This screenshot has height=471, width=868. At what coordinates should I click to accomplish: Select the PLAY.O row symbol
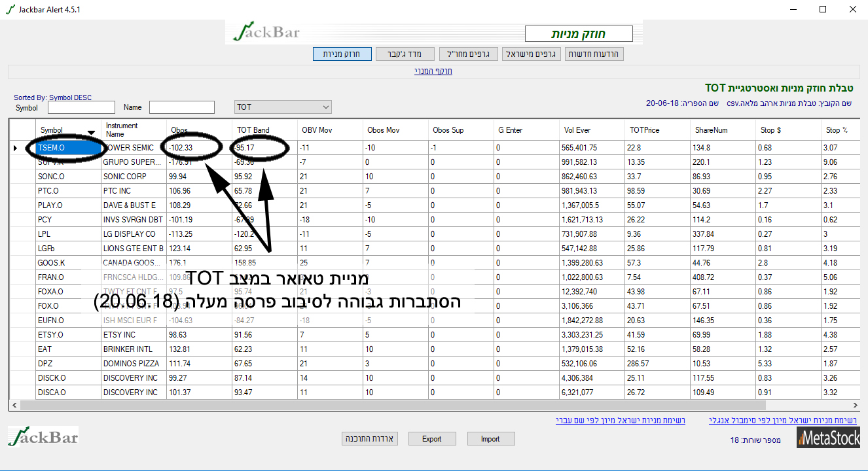point(68,205)
